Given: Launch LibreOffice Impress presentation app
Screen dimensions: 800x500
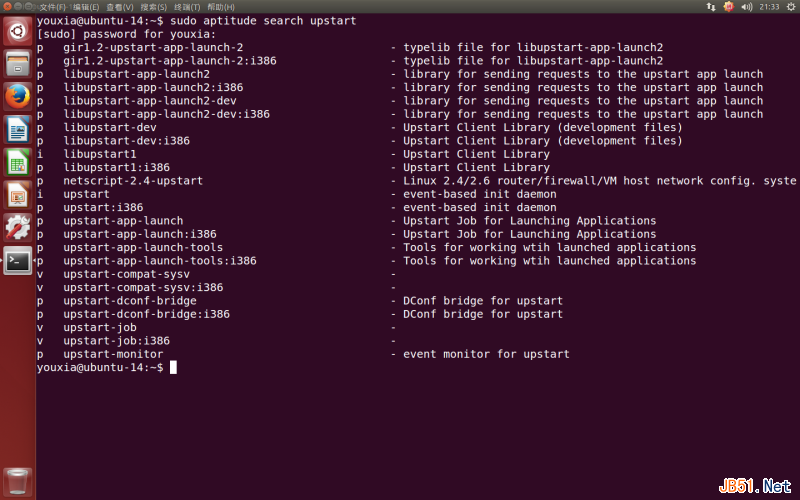Looking at the screenshot, I should tap(17, 194).
